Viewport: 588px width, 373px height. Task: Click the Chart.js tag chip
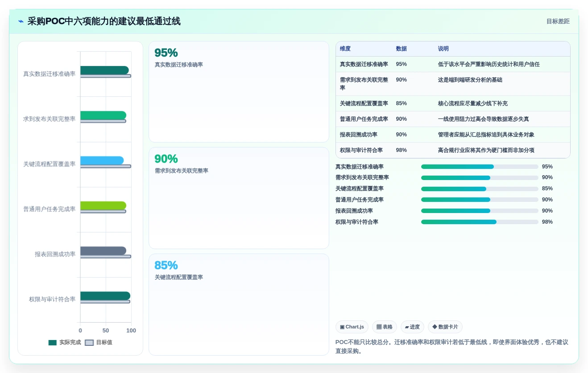pyautogui.click(x=352, y=327)
